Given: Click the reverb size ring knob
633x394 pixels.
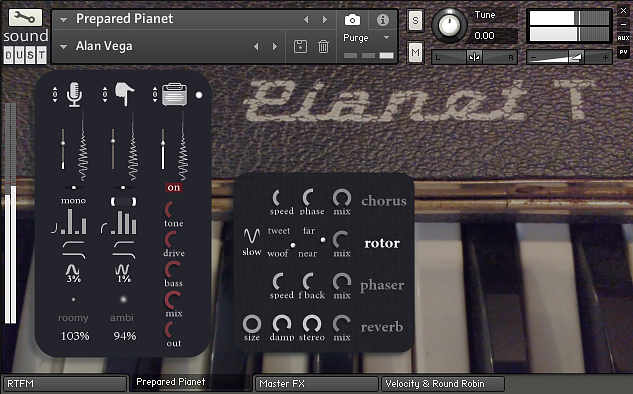Looking at the screenshot, I should tap(252, 324).
